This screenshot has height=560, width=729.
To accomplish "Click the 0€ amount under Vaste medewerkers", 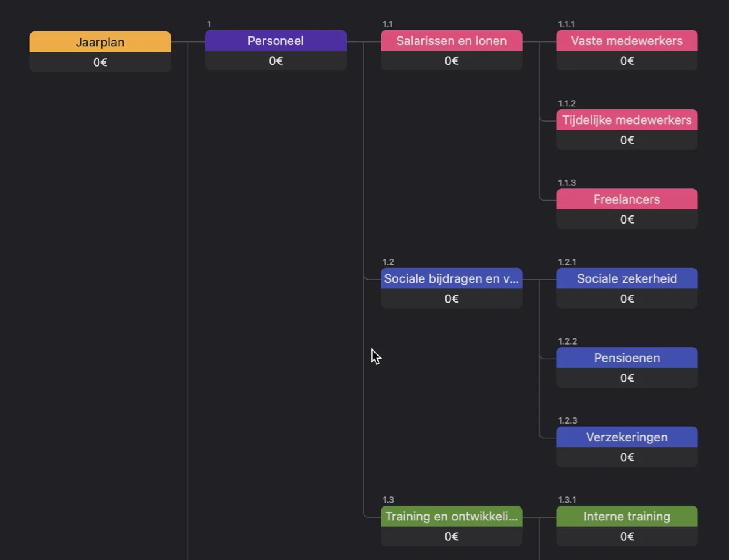I will point(626,61).
